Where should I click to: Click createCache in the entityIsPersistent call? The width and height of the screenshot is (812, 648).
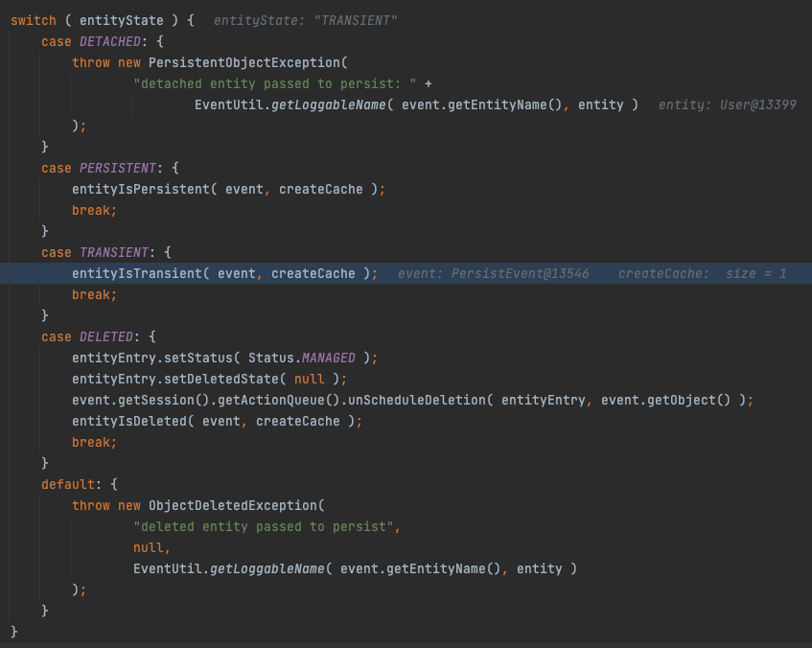[x=321, y=190]
